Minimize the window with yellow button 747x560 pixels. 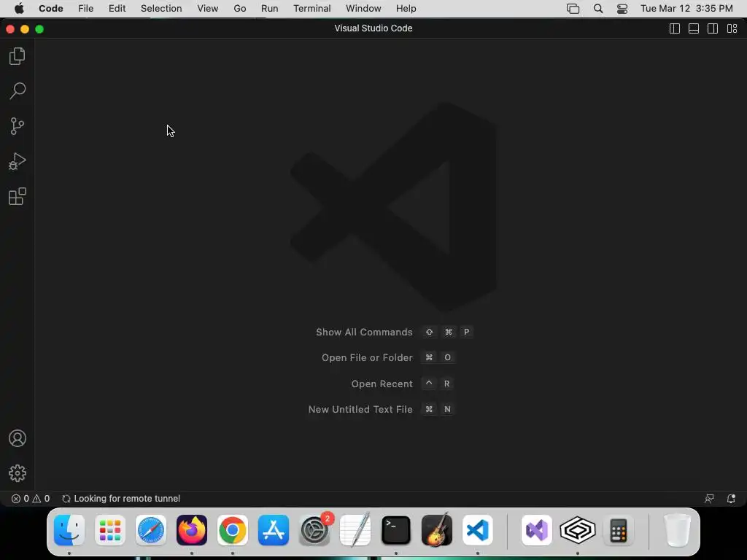(25, 29)
